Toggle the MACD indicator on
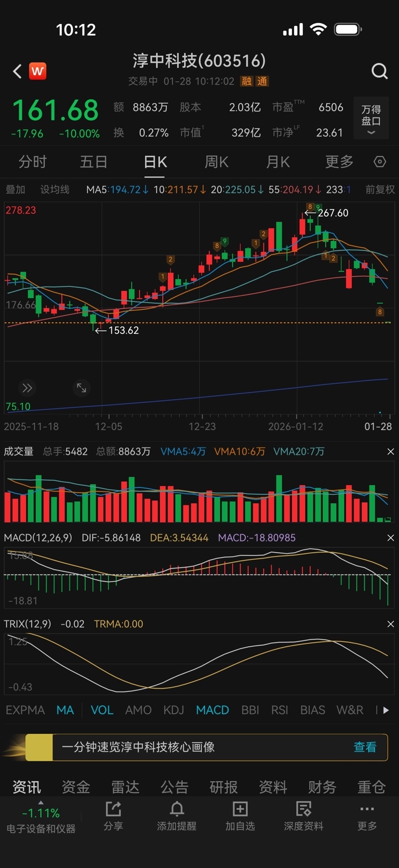 click(212, 710)
